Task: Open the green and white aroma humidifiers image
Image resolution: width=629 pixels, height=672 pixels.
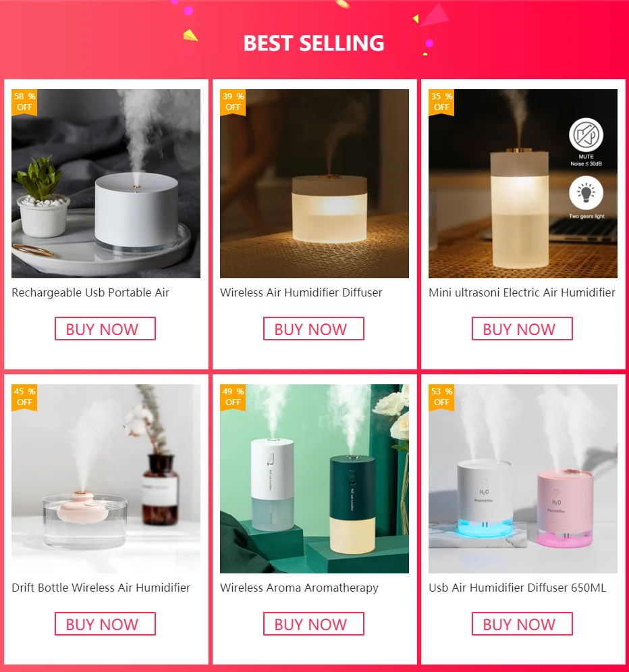Action: coord(314,479)
